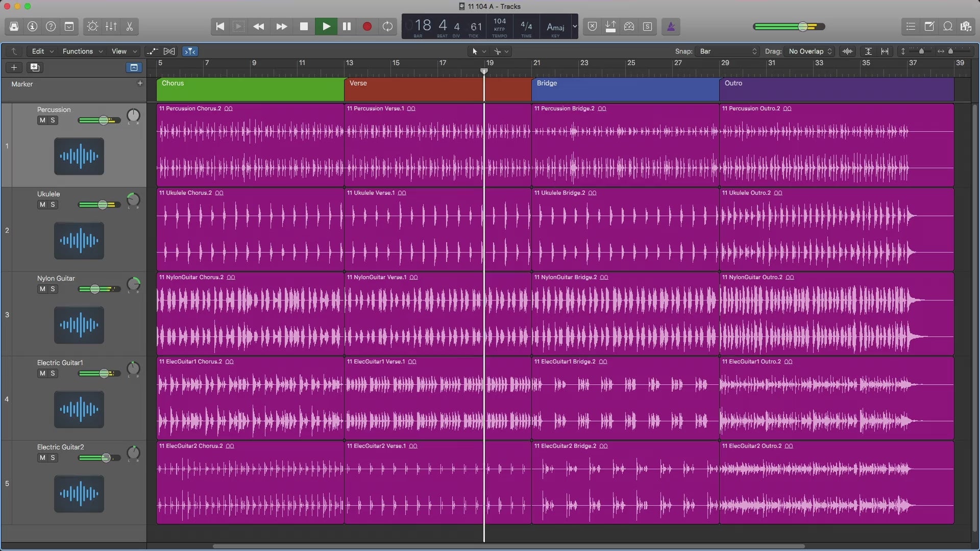Open the Functions menu

82,52
